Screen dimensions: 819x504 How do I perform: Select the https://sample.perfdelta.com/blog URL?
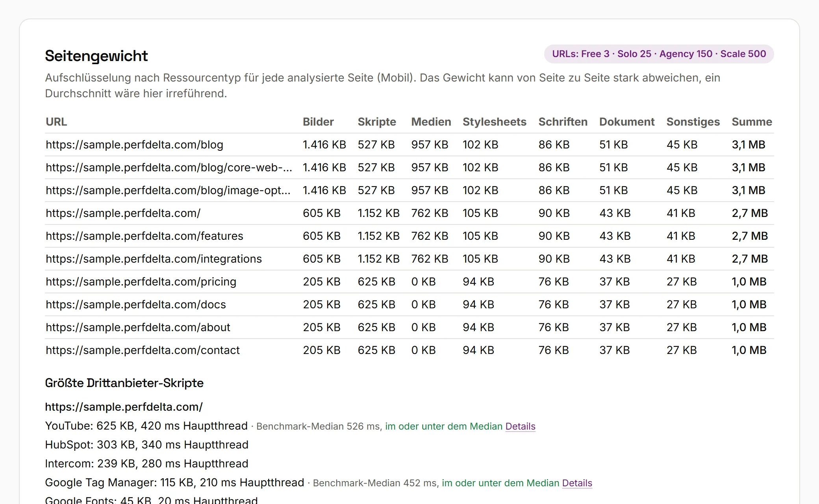tap(135, 145)
